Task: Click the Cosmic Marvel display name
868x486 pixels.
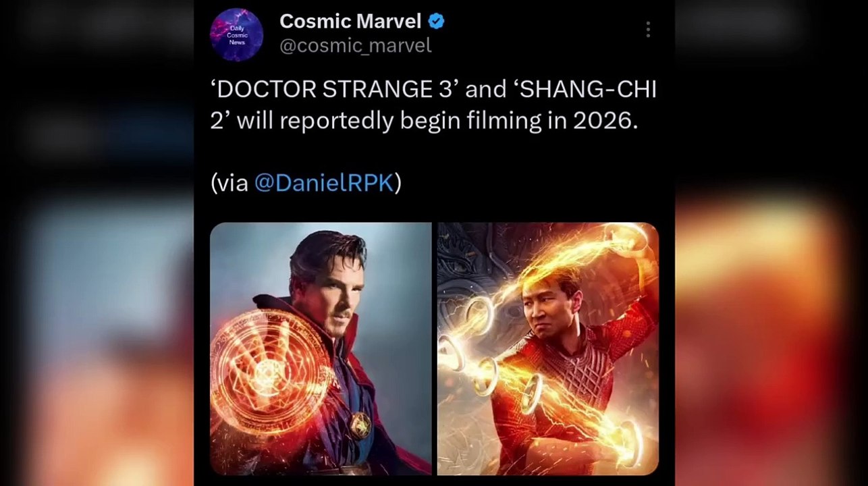Action: pos(350,22)
